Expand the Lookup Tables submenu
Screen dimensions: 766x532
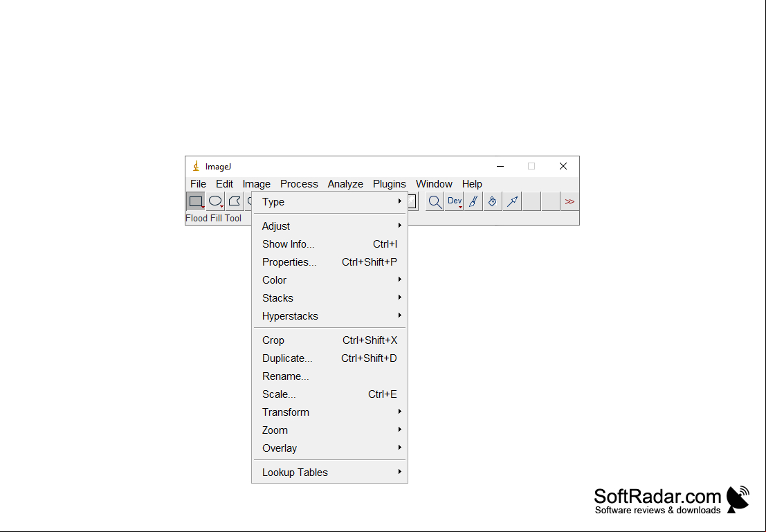coord(330,473)
